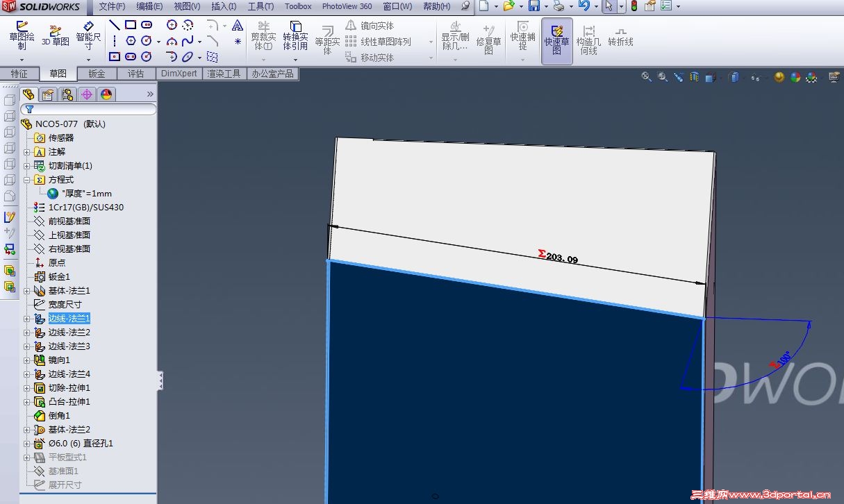
Task: Open the FeatureManager design tree tab
Action: coord(28,94)
